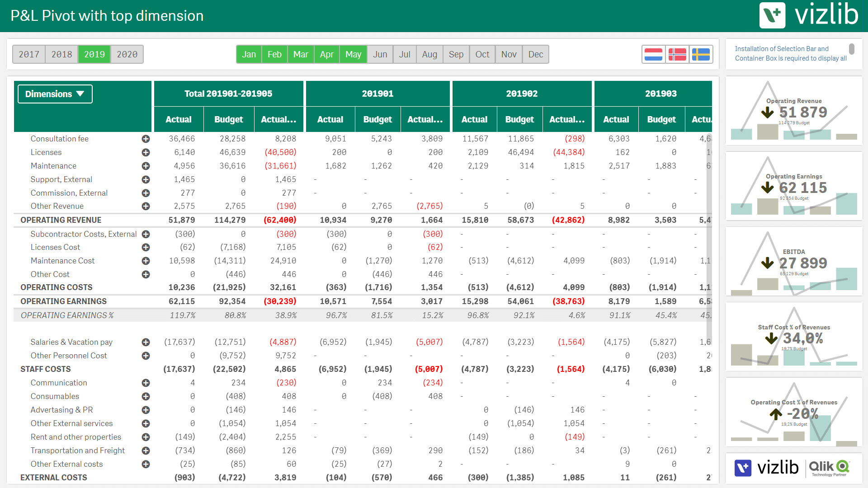Expand the Other Revenue row

(146, 206)
